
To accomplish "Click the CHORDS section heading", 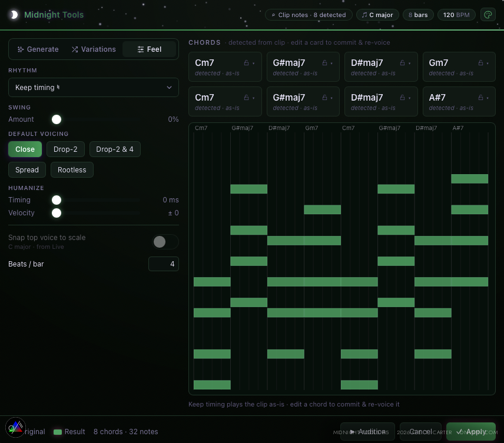I will [x=204, y=42].
